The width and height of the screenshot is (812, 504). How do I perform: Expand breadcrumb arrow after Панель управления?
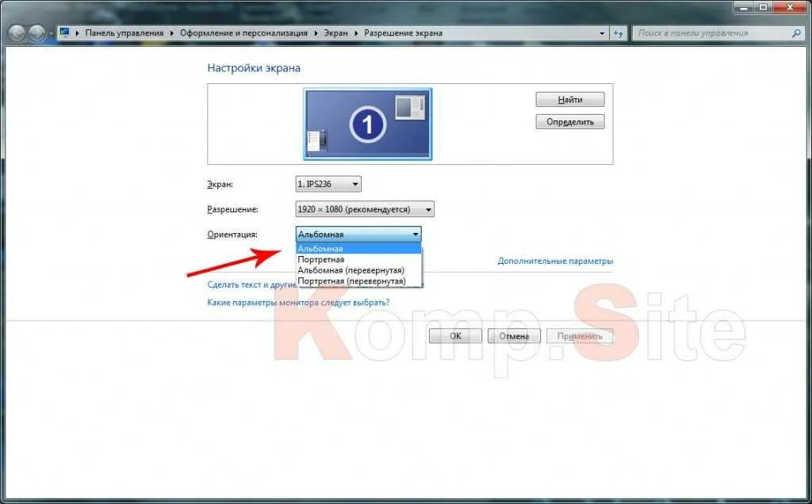(x=172, y=33)
